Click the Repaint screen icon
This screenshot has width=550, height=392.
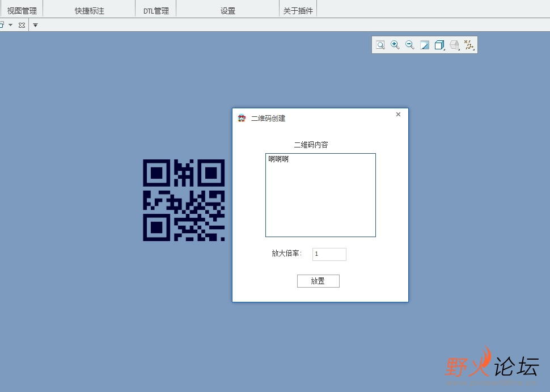click(425, 45)
